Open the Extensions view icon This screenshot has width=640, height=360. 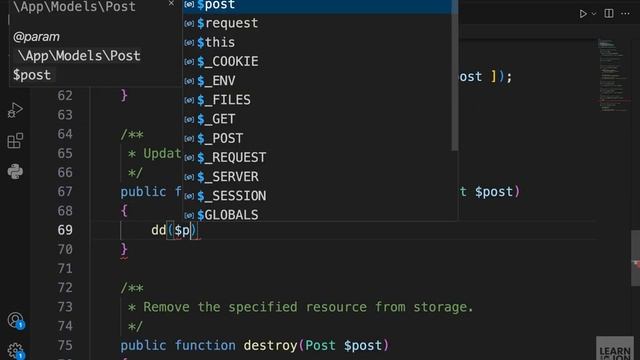(15, 141)
